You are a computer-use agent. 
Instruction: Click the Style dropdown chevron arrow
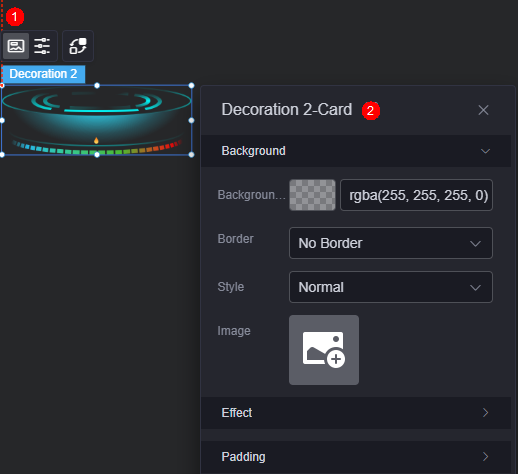(475, 288)
